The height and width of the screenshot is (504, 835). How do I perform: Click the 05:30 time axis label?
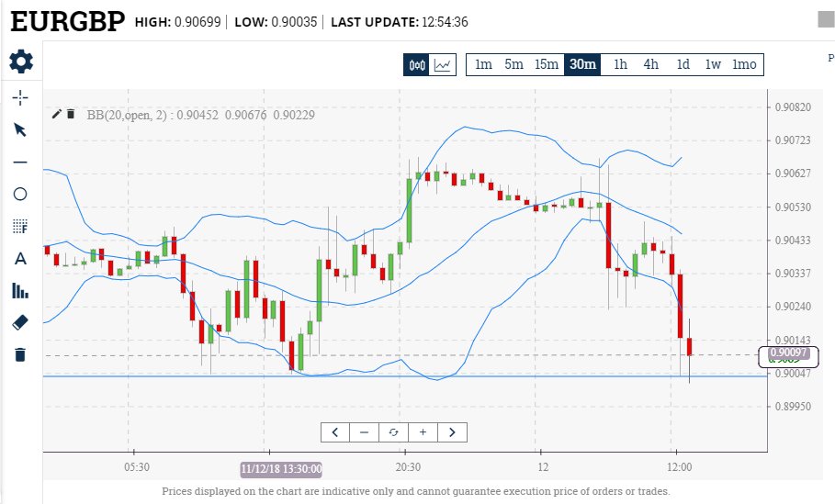click(137, 466)
